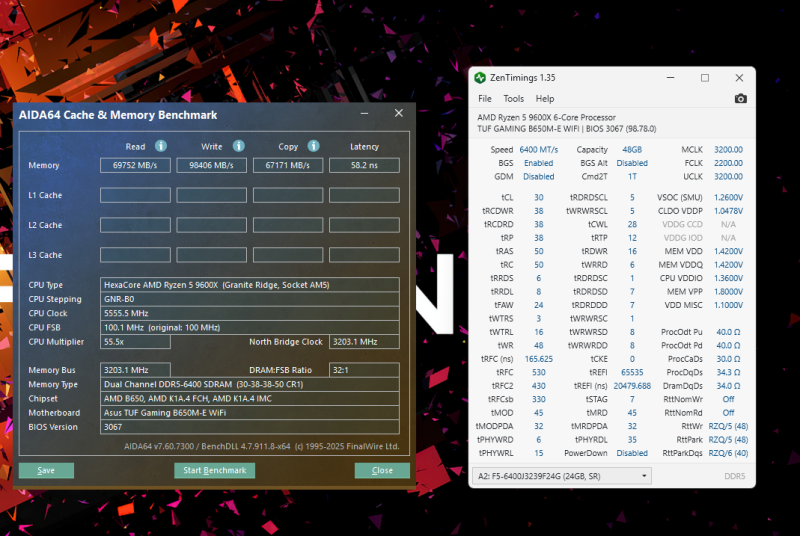Click the empty L2 Cache Write field
This screenshot has height=536, width=800.
(211, 225)
